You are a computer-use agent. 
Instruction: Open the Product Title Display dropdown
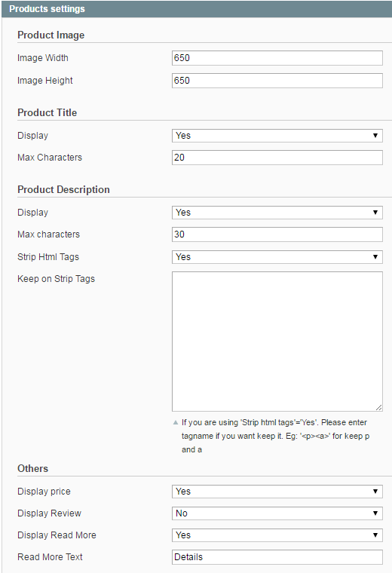coord(277,136)
